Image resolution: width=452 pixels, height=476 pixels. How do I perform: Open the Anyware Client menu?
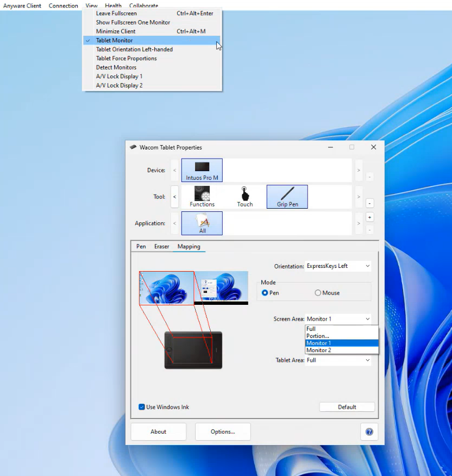(x=22, y=5)
